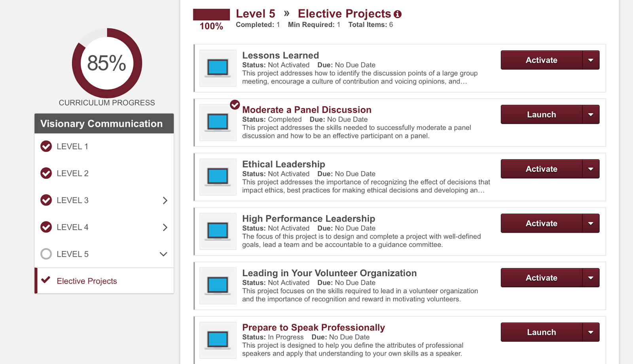This screenshot has height=364, width=633.
Task: Open the Lessons Learned project thumbnail icon
Action: coord(217,68)
